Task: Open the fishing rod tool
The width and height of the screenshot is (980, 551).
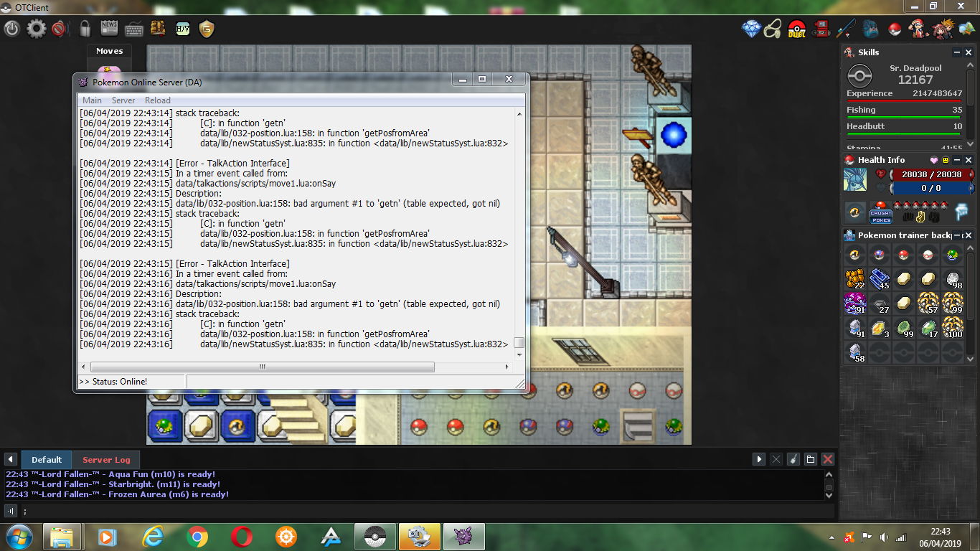Action: [x=846, y=29]
